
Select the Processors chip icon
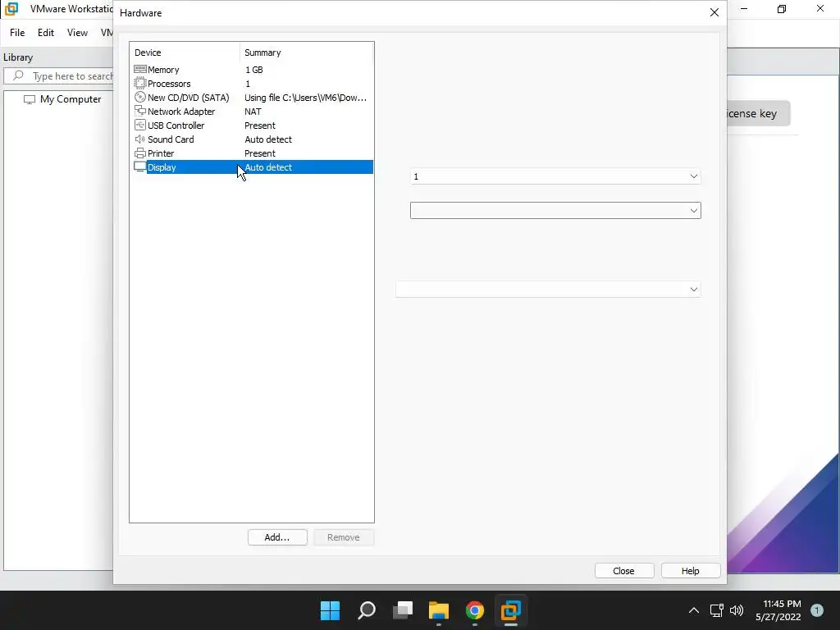click(x=139, y=83)
